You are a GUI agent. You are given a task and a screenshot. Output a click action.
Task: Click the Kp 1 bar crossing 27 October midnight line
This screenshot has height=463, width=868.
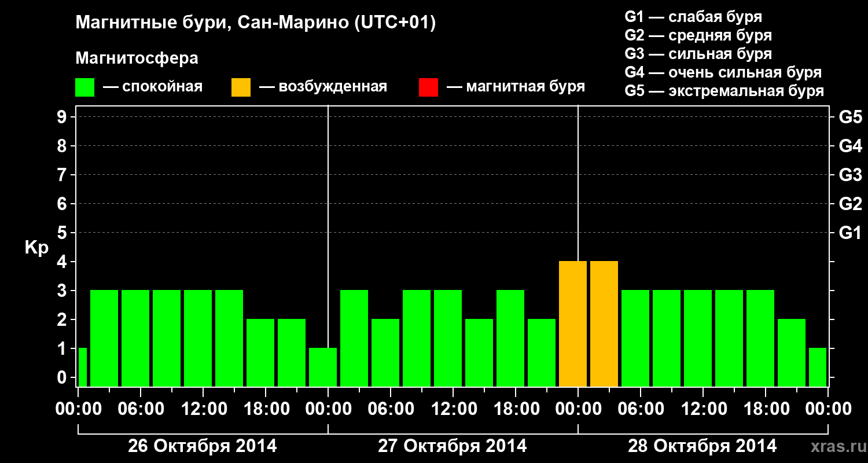323,367
